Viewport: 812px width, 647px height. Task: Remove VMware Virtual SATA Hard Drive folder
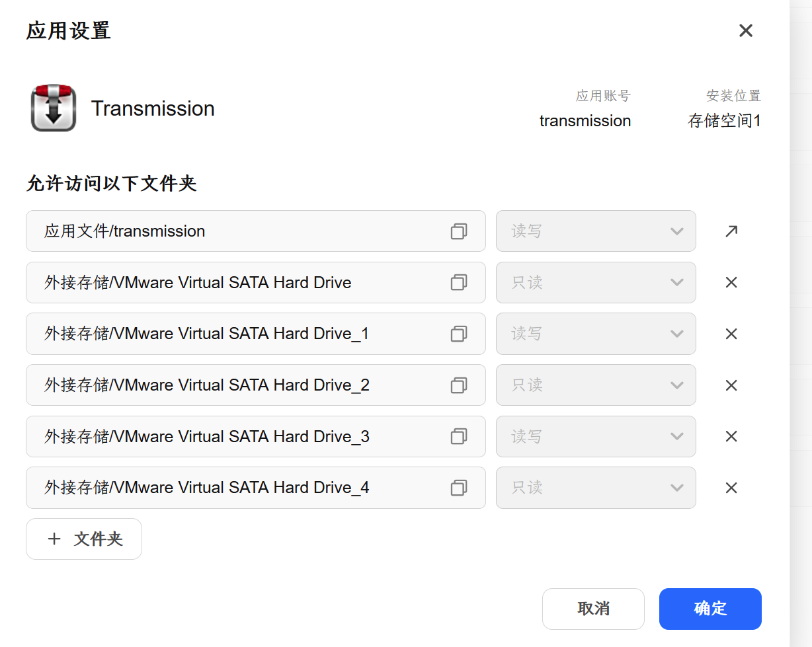click(731, 282)
